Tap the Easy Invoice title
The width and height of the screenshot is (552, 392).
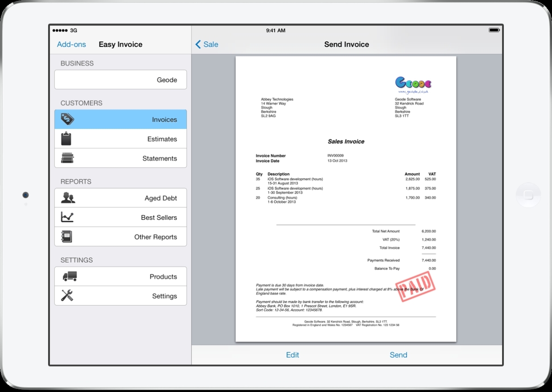pos(120,45)
